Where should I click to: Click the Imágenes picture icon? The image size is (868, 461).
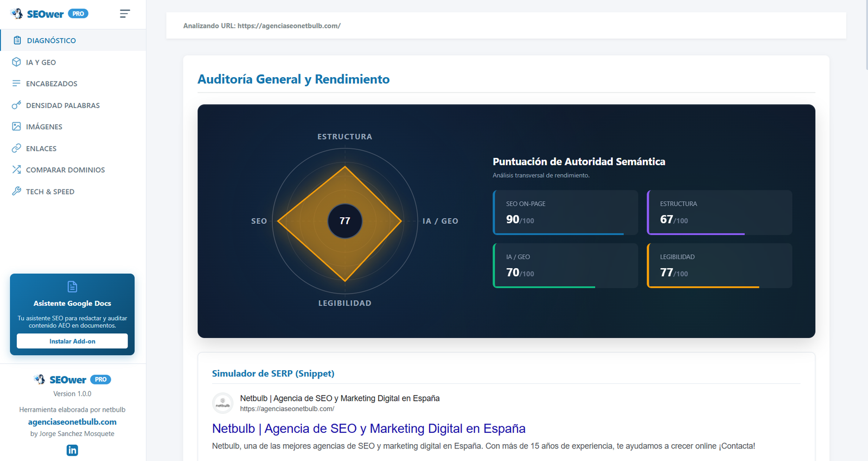click(16, 127)
